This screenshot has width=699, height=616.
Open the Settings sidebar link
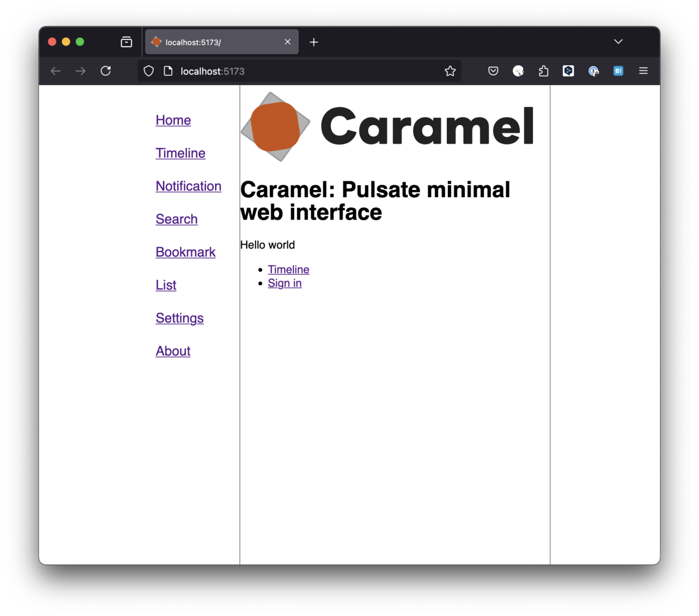180,318
